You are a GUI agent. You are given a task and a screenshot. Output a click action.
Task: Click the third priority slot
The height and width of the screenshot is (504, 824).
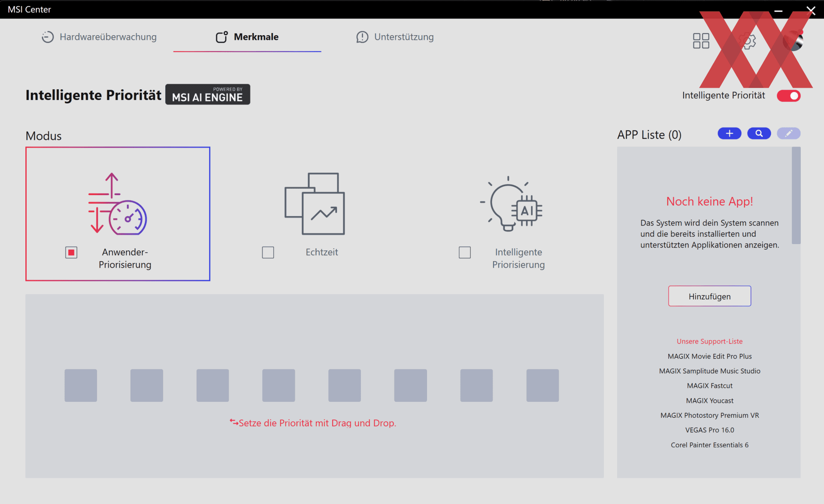[212, 385]
